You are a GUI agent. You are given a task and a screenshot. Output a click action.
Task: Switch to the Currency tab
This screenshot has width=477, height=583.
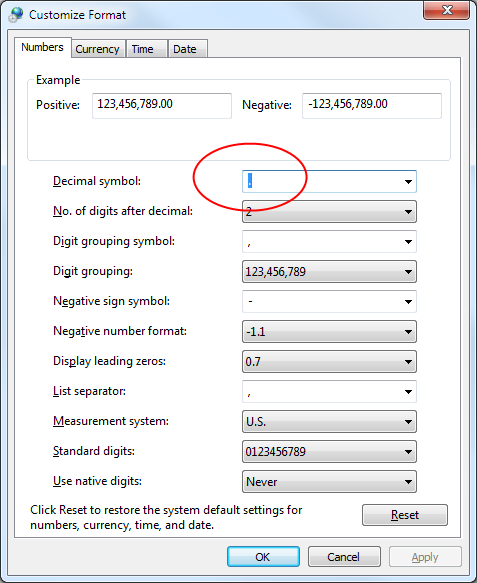(98, 49)
